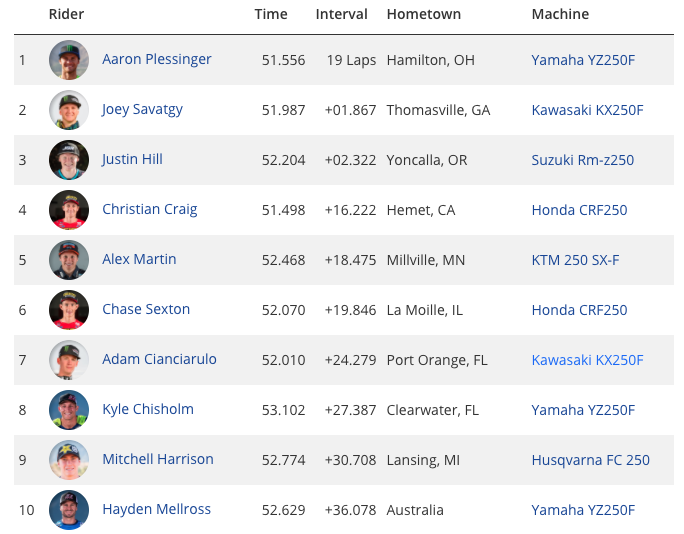The image size is (684, 534).
Task: Select Justin Hill's profile picture
Action: click(x=69, y=160)
